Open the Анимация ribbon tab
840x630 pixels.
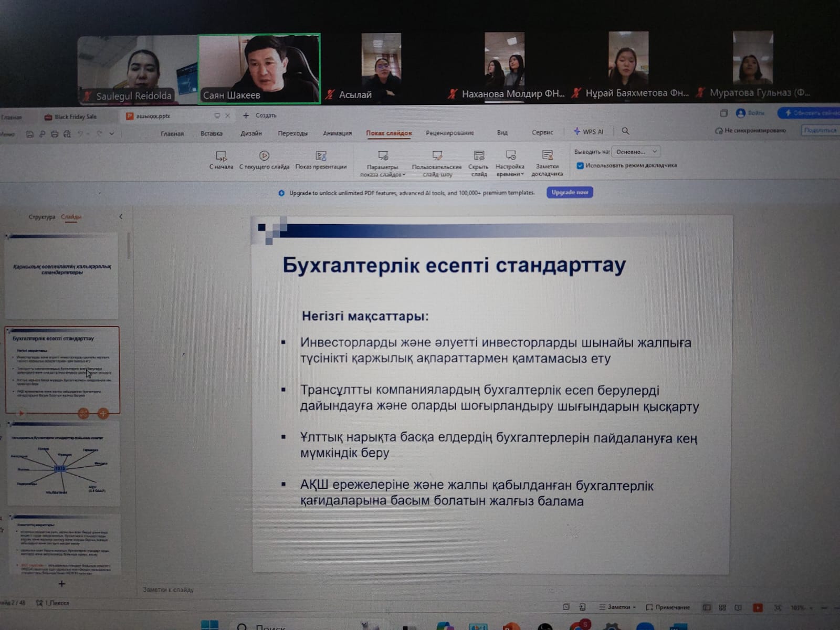(337, 133)
